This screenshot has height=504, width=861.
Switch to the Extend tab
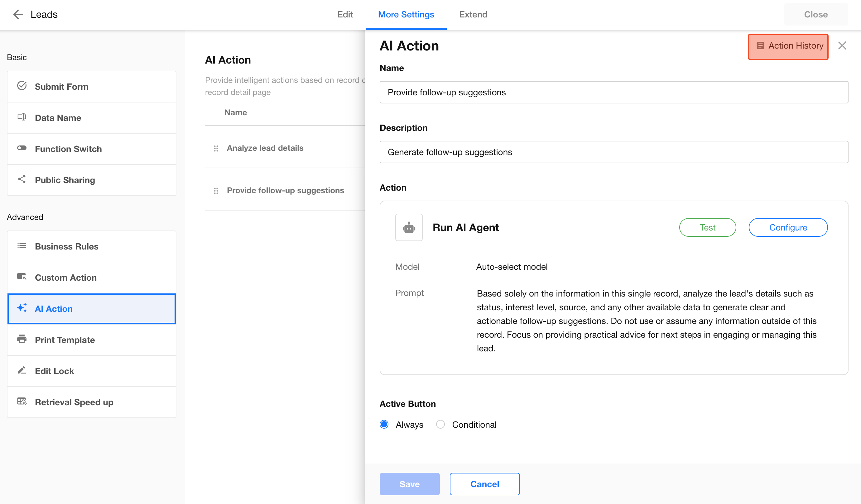coord(473,14)
